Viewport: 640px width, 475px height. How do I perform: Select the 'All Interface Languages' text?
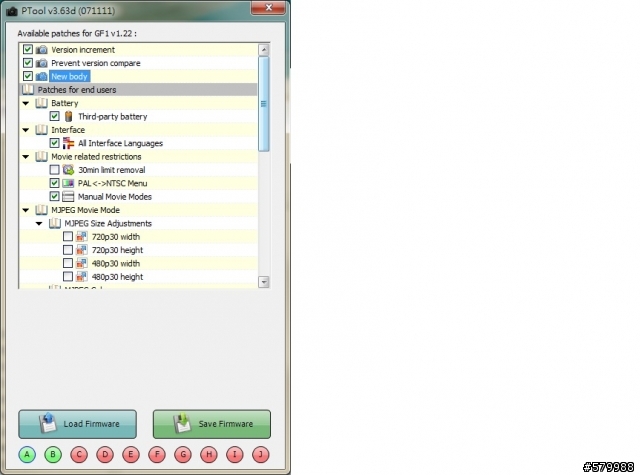coord(120,143)
